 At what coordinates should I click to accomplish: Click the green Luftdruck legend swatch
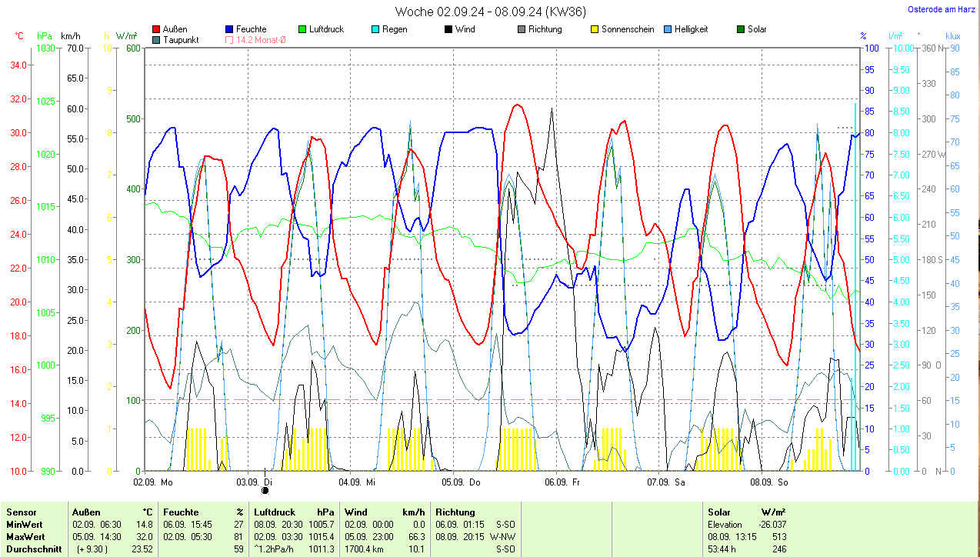(x=303, y=30)
